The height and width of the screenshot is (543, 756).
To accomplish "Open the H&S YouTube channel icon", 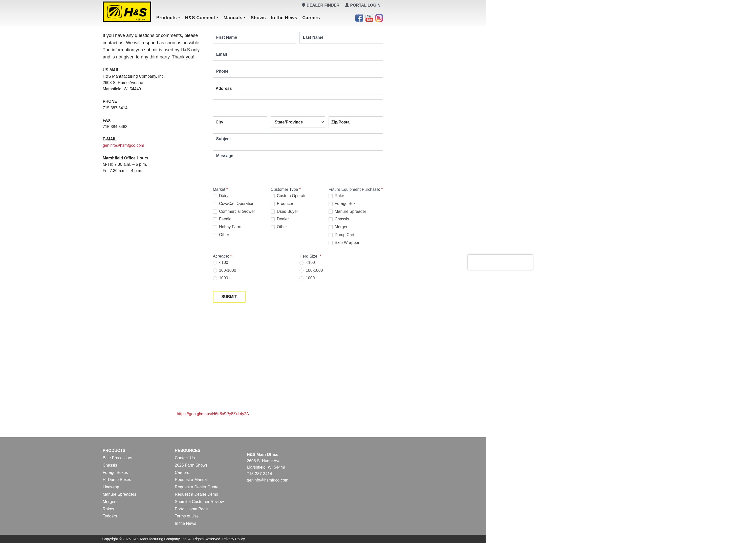I will point(369,18).
